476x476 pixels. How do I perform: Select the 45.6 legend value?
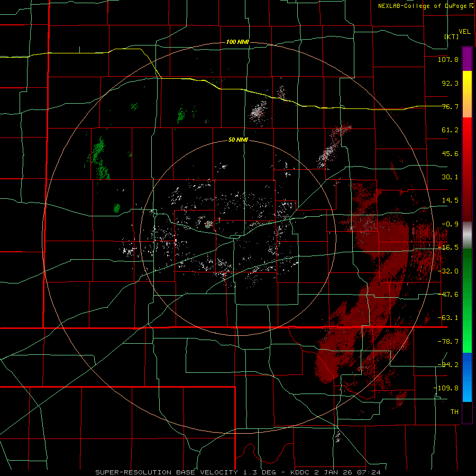click(450, 153)
